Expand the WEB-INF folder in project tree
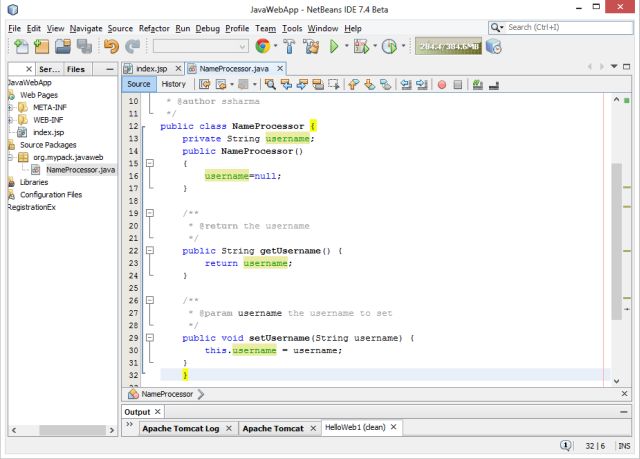640x459 pixels. coord(10,119)
